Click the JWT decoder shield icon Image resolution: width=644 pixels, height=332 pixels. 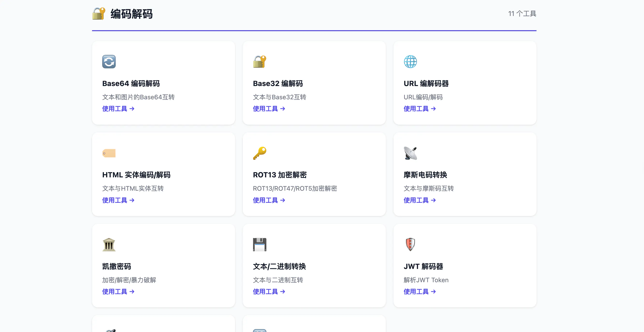pyautogui.click(x=410, y=245)
